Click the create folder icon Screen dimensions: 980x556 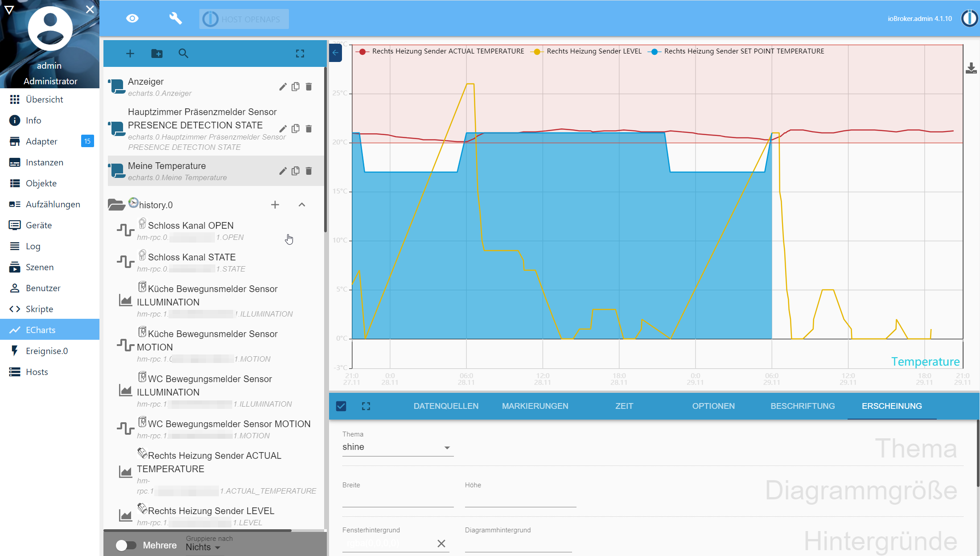[157, 54]
